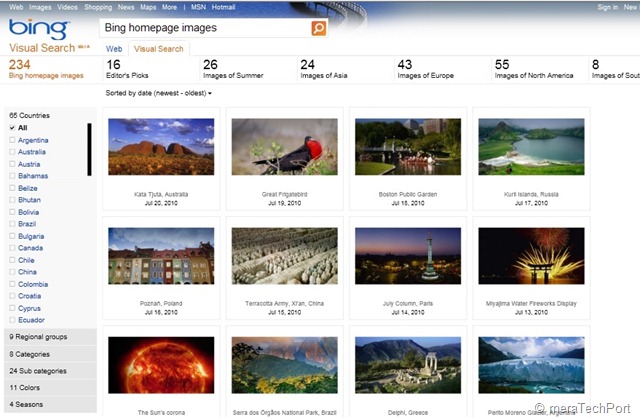Check the China country filter checkbox

[12, 272]
